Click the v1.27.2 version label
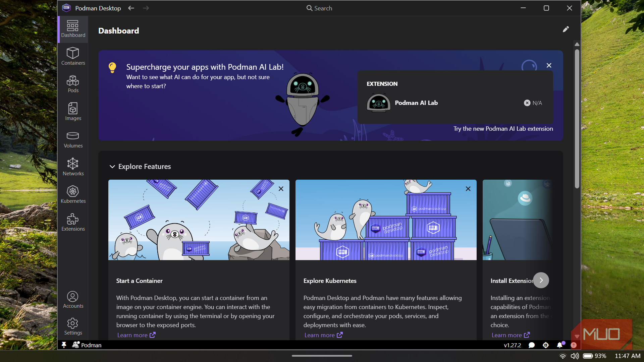The height and width of the screenshot is (362, 644). coord(513,345)
